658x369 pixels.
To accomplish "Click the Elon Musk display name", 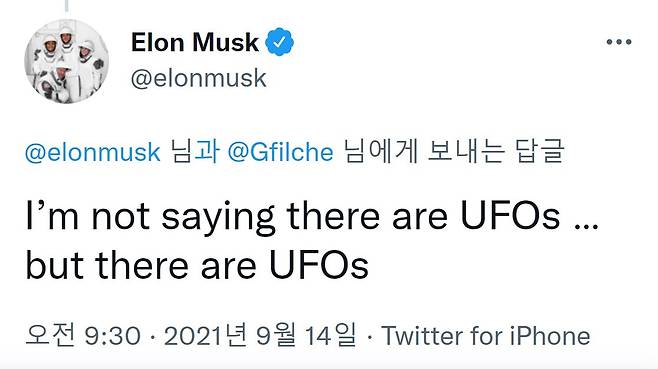I will click(x=195, y=42).
